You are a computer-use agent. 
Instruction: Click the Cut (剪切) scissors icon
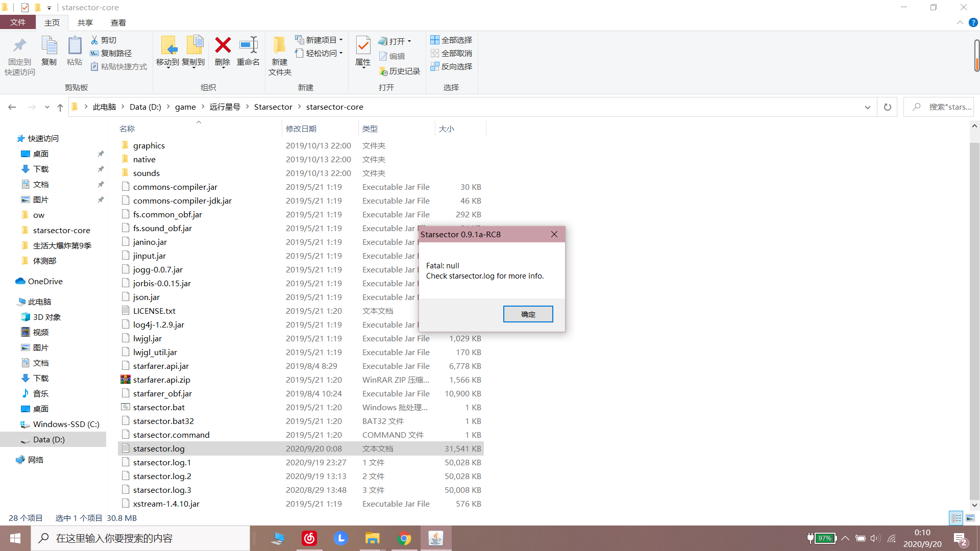(95, 40)
